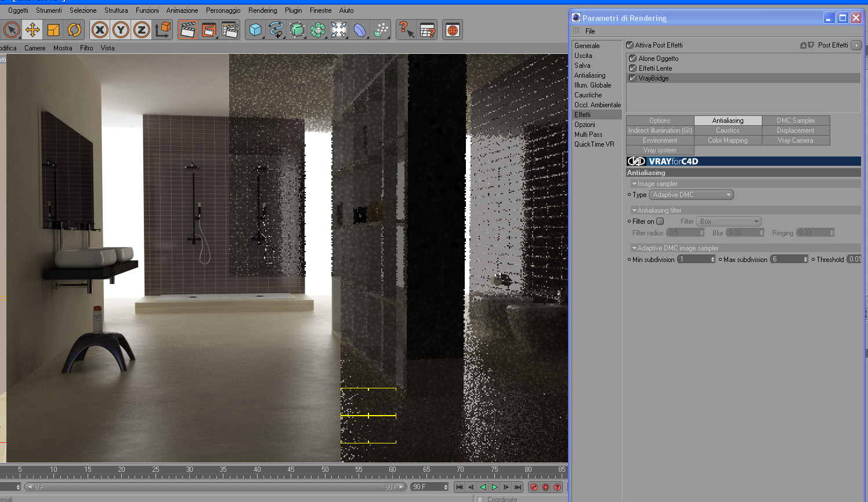Collapse the Antialiasing filter section
868x502 pixels.
[x=634, y=210]
